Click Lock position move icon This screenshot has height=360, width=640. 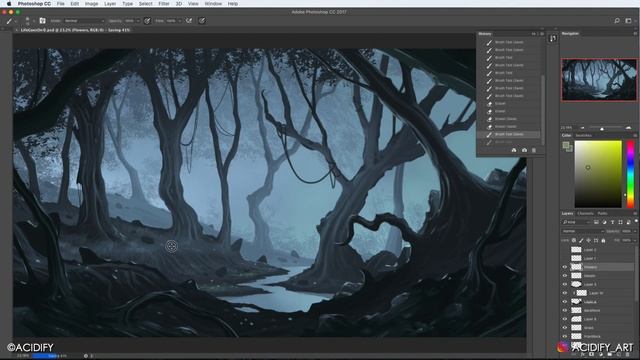pyautogui.click(x=589, y=240)
